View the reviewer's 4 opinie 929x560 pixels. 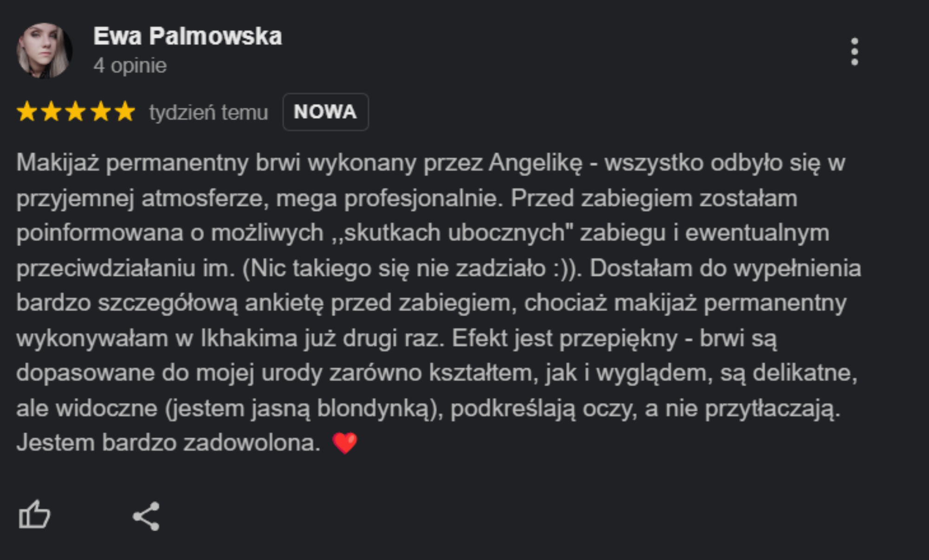tap(130, 65)
